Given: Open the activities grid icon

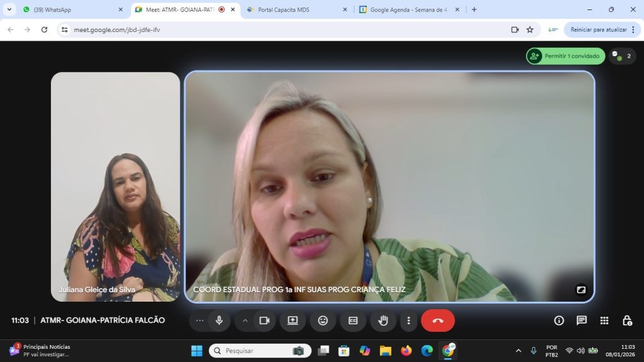Looking at the screenshot, I should coord(604,321).
